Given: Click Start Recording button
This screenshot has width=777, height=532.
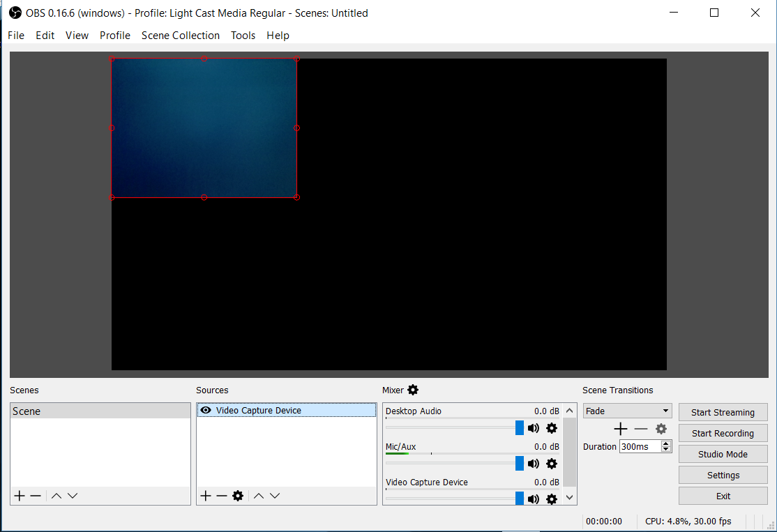Looking at the screenshot, I should (x=723, y=433).
